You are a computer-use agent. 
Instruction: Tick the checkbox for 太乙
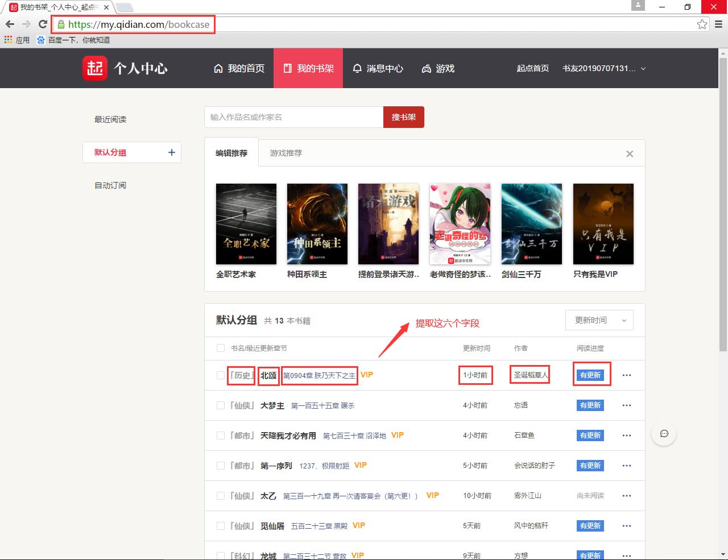point(221,496)
